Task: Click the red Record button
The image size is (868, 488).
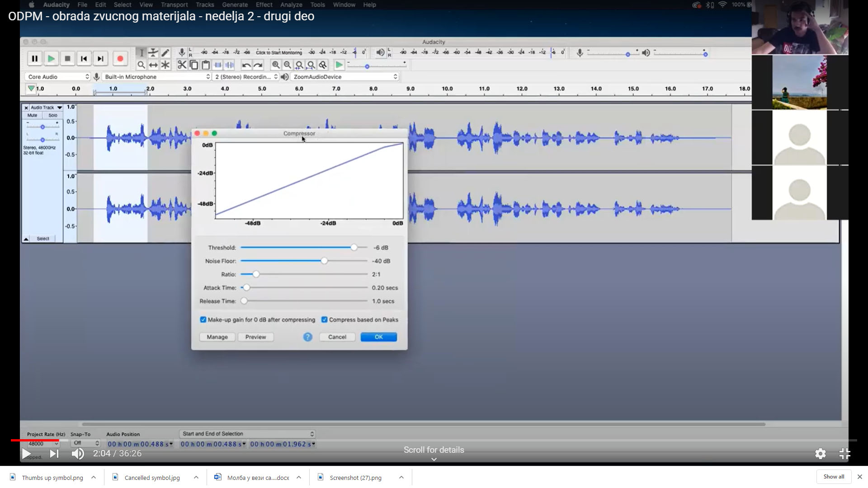Action: (x=120, y=59)
